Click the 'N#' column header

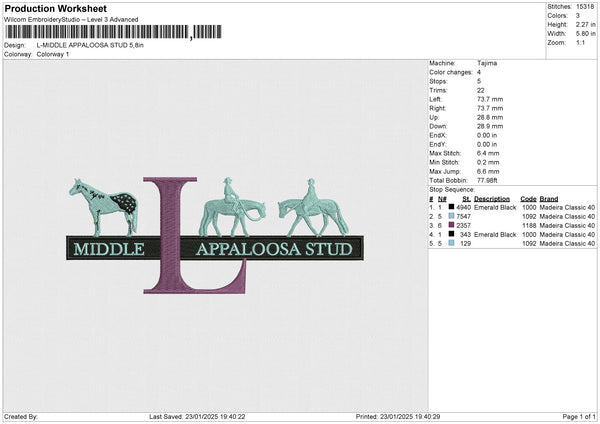pos(442,199)
